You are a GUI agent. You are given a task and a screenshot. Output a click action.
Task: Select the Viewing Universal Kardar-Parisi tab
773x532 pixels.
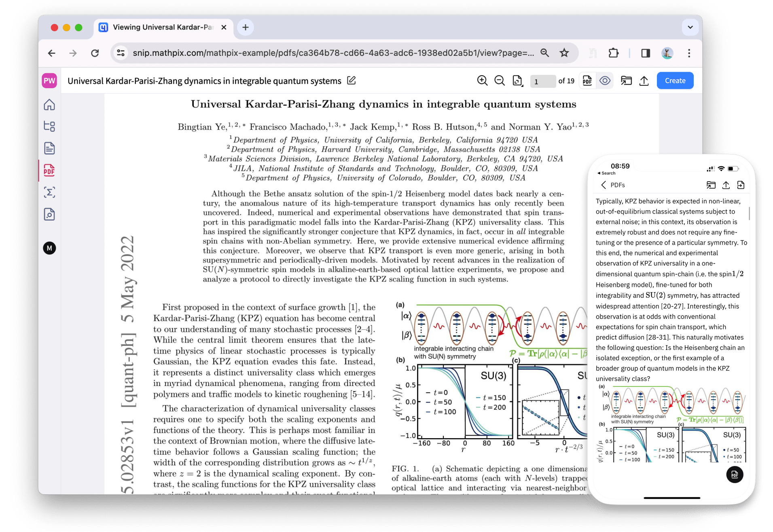pyautogui.click(x=163, y=28)
